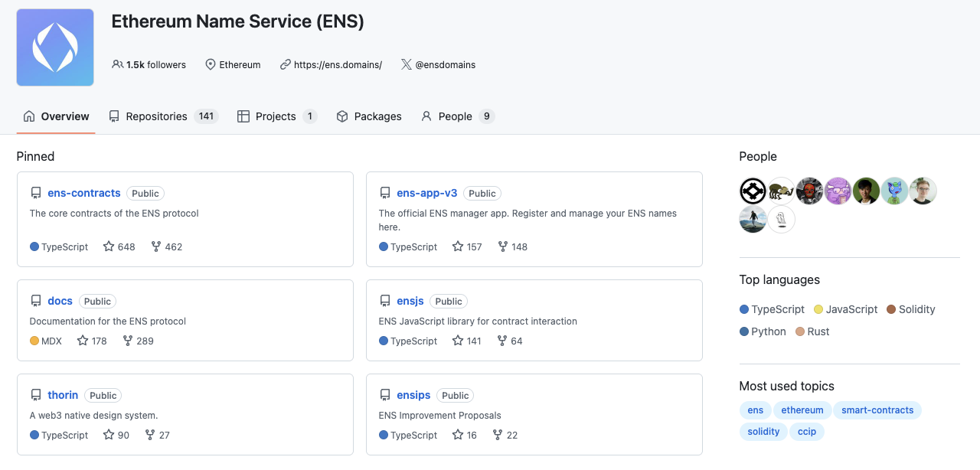Click the location pin icon next to Ethereum
The image size is (980, 470).
(211, 65)
